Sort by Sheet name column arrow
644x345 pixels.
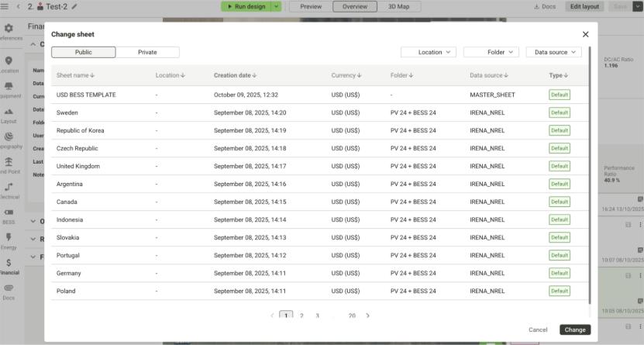coord(92,75)
